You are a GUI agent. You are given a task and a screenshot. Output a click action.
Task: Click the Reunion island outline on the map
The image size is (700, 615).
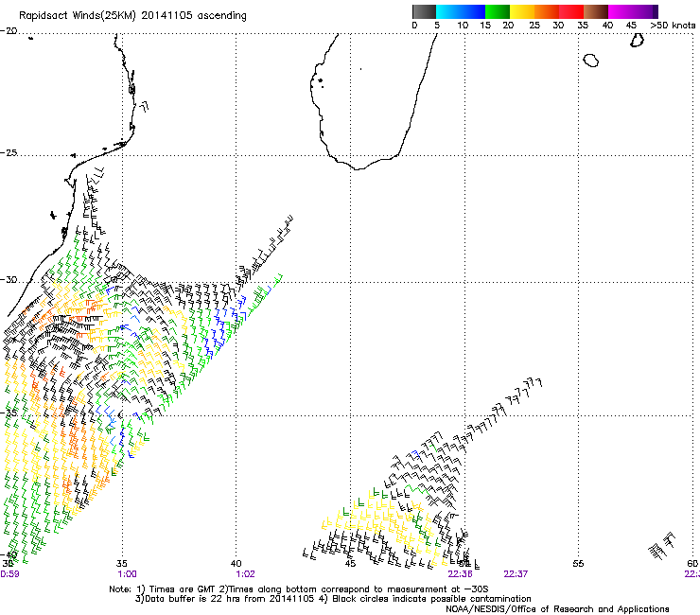click(590, 61)
